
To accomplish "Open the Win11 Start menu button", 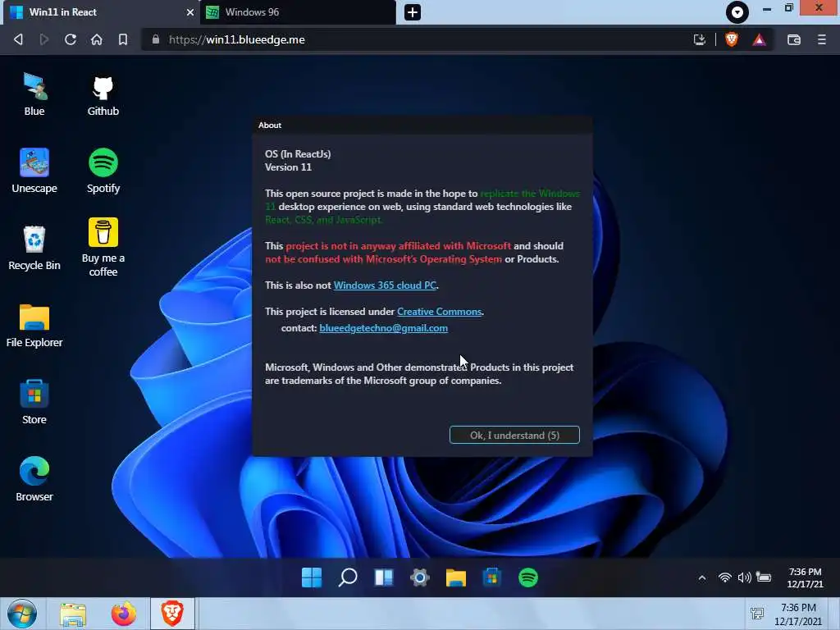I will pyautogui.click(x=311, y=577).
